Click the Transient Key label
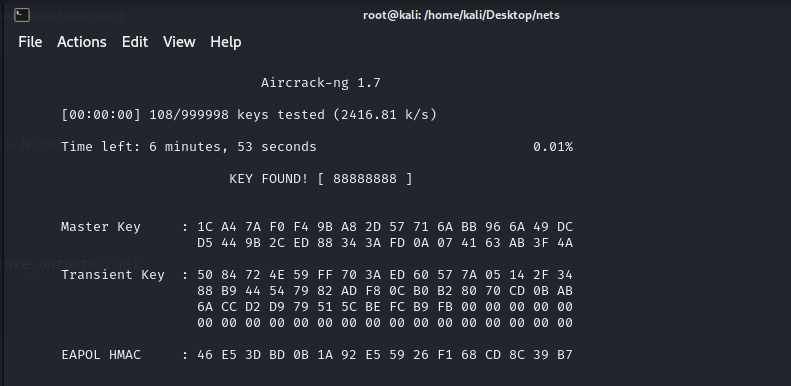 click(x=113, y=275)
